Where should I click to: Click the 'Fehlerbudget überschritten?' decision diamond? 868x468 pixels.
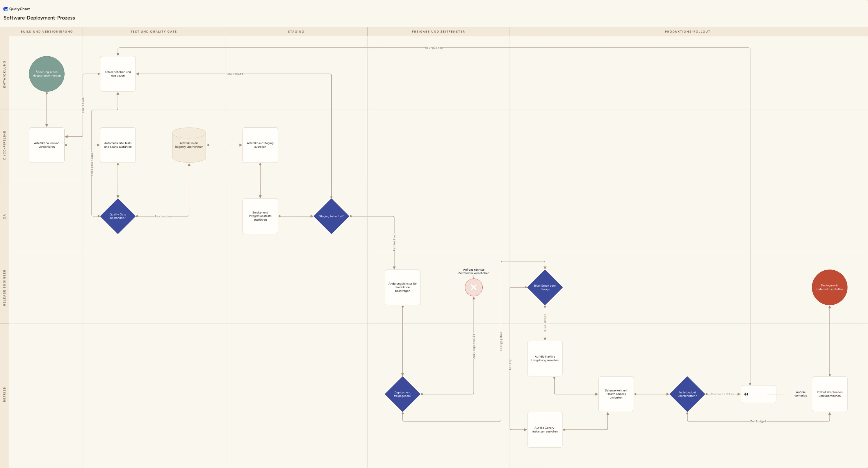[687, 394]
